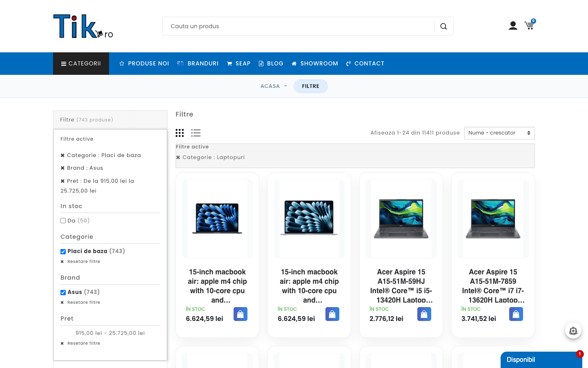Switch to grid view layout
588x368 pixels.
pos(180,133)
